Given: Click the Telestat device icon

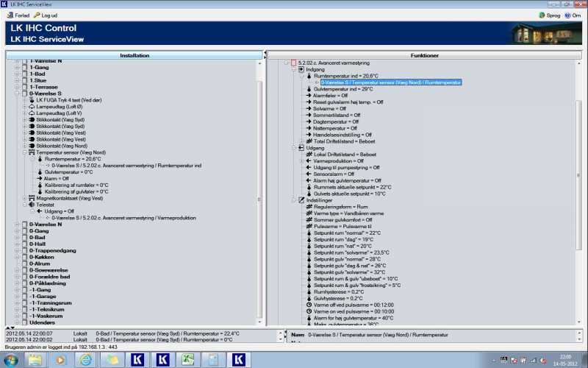Looking at the screenshot, I should tap(31, 205).
